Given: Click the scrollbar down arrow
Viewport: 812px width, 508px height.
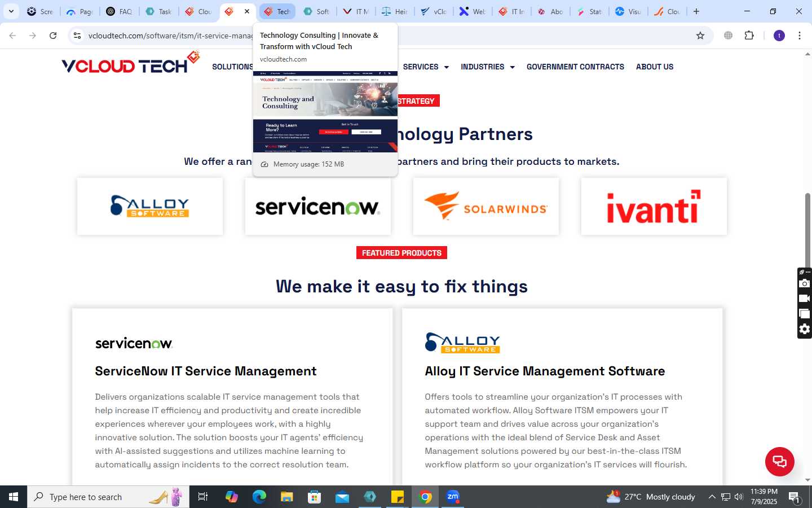Looking at the screenshot, I should coord(807,480).
